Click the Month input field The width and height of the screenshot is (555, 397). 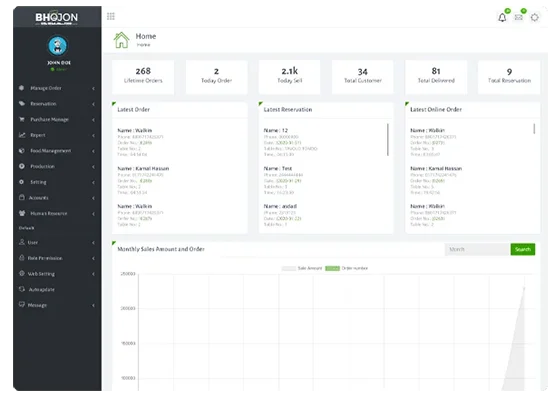(477, 249)
